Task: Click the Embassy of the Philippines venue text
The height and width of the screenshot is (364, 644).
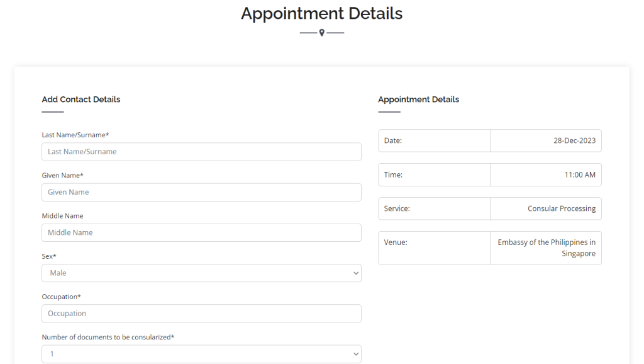Action: point(547,247)
